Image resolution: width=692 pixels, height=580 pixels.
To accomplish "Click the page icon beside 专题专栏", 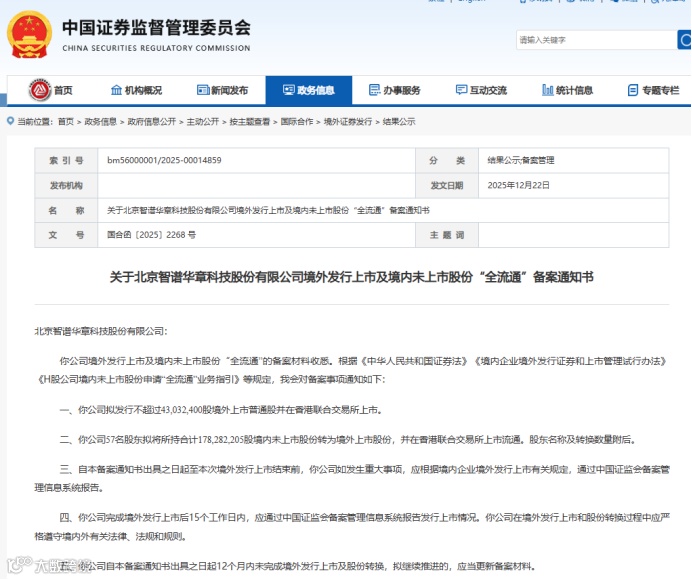I will (633, 90).
